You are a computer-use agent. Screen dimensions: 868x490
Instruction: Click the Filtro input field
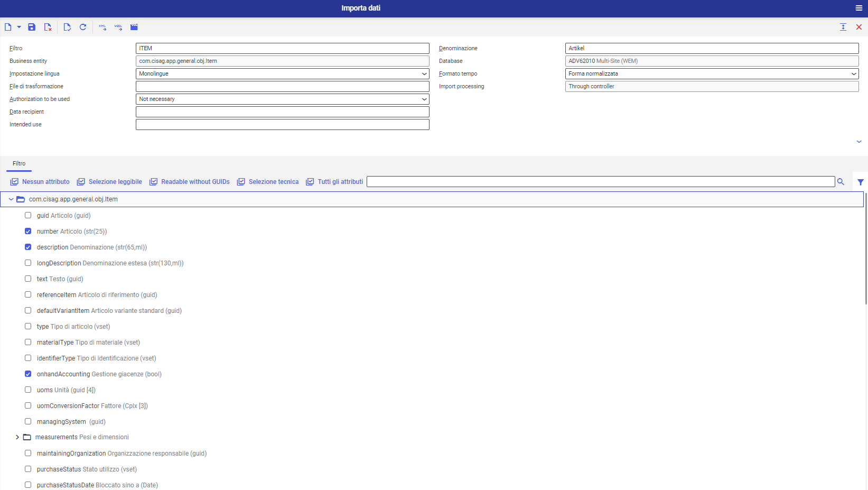coord(283,48)
